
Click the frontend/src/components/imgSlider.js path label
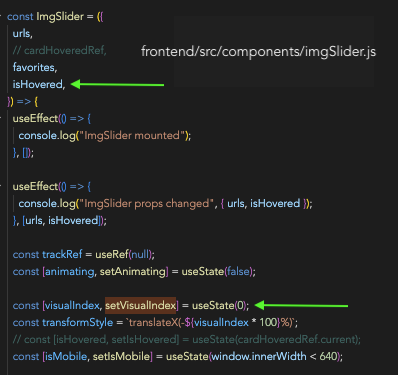(258, 52)
